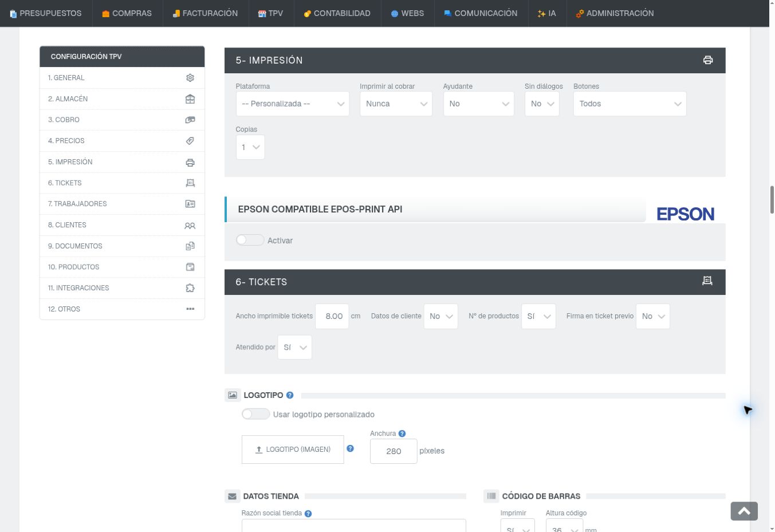Click the Anchura píxeles input field
This screenshot has width=775, height=532.
394,451
